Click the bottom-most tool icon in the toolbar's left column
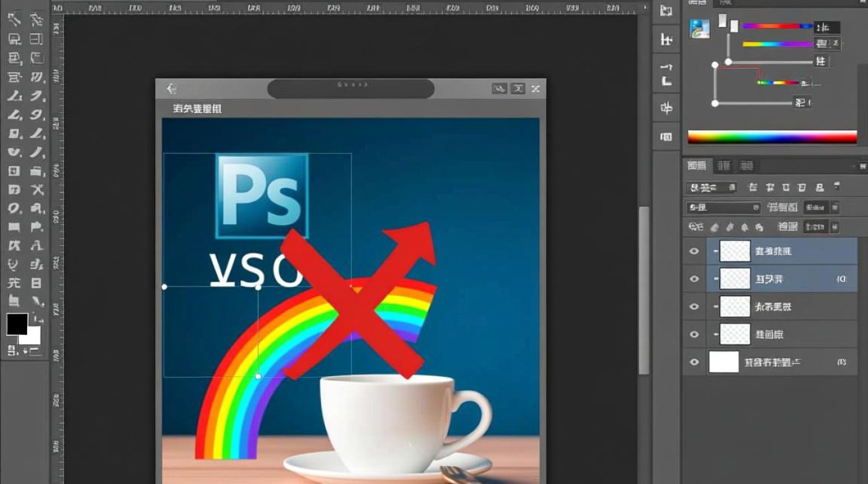The width and height of the screenshot is (868, 484). click(14, 301)
